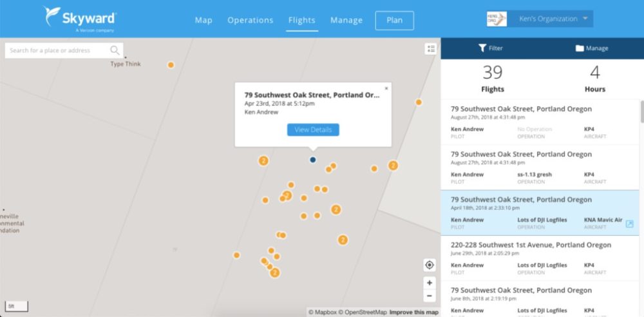Close the flight info popup
Image resolution: width=644 pixels, height=317 pixels.
point(386,88)
